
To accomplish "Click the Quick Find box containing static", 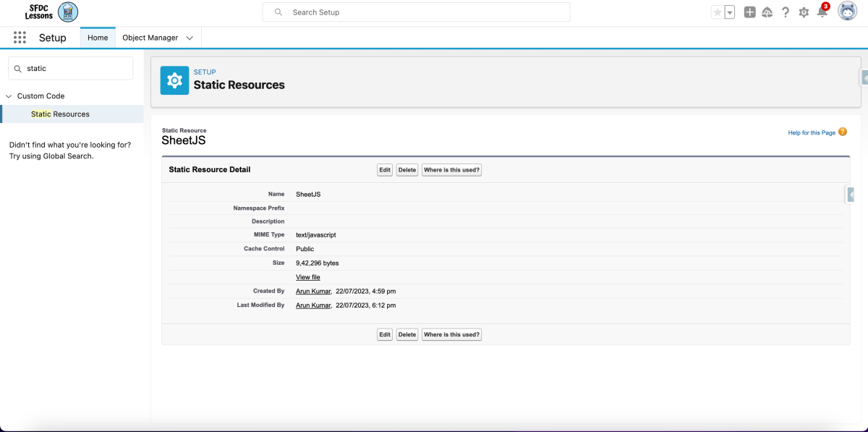I will point(70,69).
